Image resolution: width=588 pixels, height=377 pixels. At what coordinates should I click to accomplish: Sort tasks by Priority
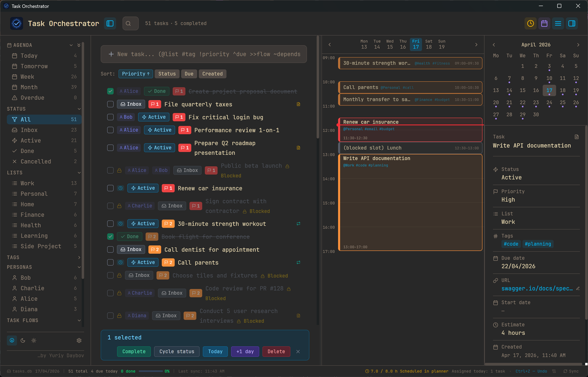[x=136, y=74]
